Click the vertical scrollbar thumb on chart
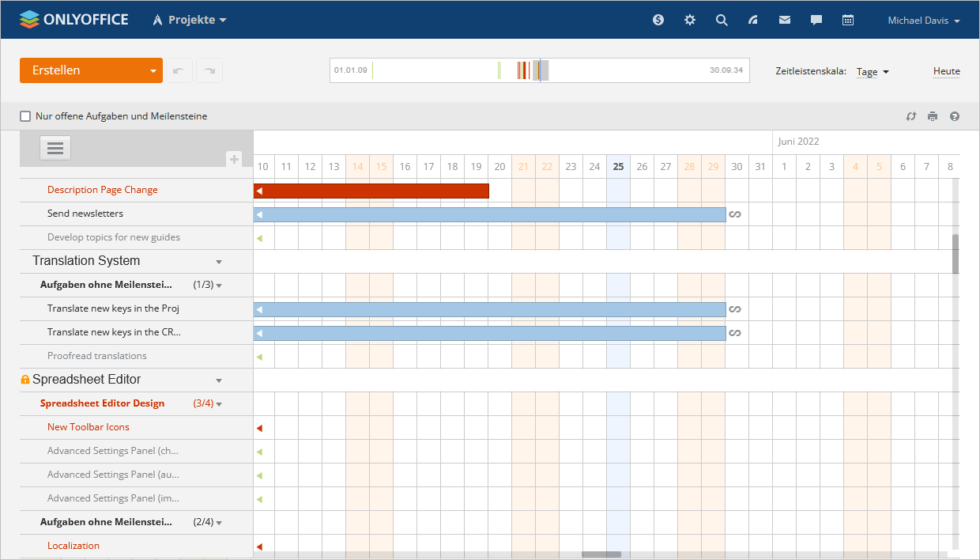980x560 pixels. (955, 254)
